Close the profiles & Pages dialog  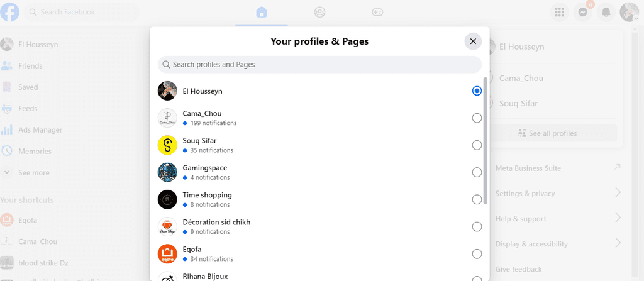point(473,41)
